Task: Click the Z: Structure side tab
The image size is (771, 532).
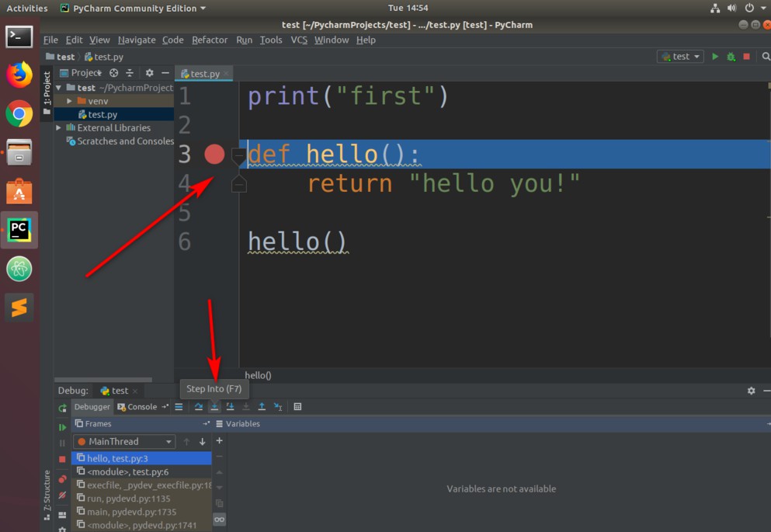Action: click(x=47, y=495)
